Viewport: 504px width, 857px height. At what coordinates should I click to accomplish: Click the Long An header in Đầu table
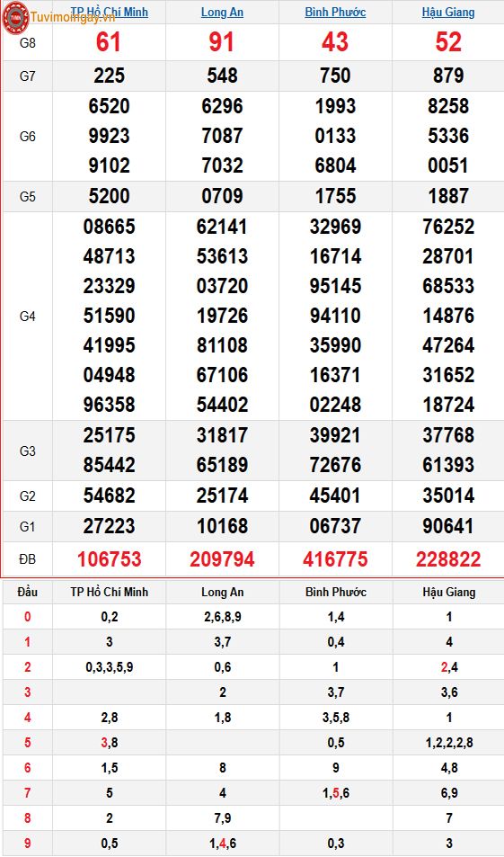(x=222, y=592)
